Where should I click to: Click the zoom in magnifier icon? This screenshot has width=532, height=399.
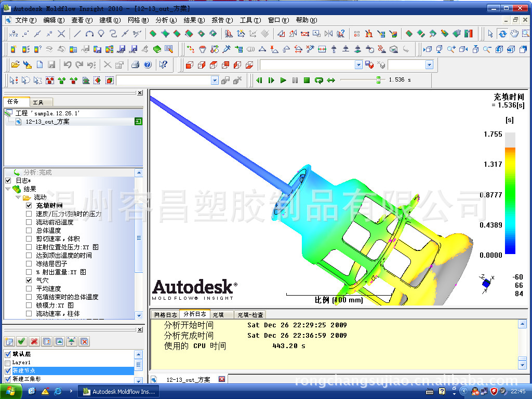(x=451, y=49)
